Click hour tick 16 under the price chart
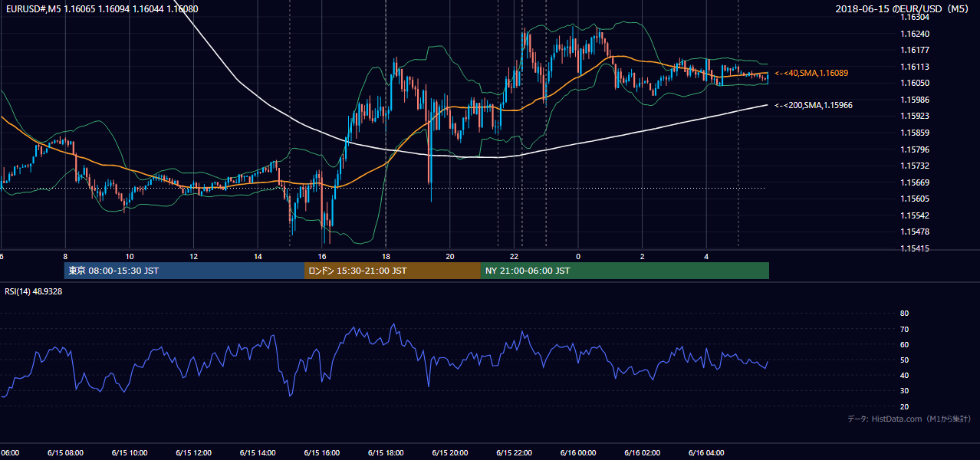 pos(322,257)
